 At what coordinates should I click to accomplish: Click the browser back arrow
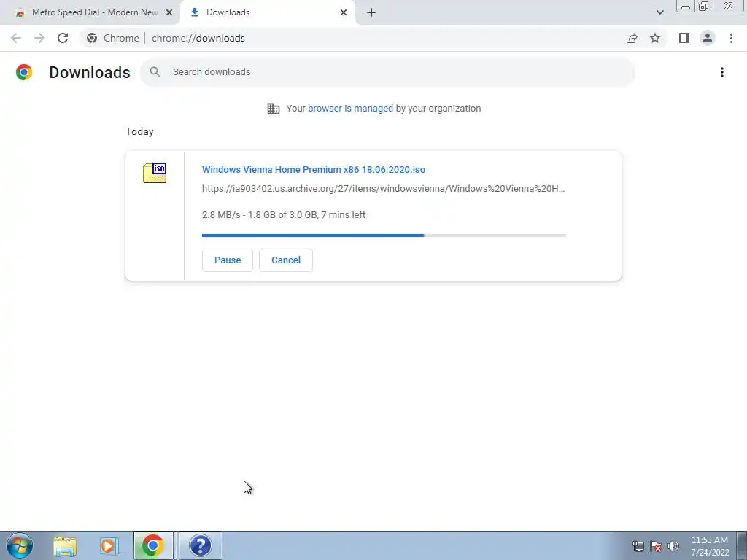pos(16,38)
